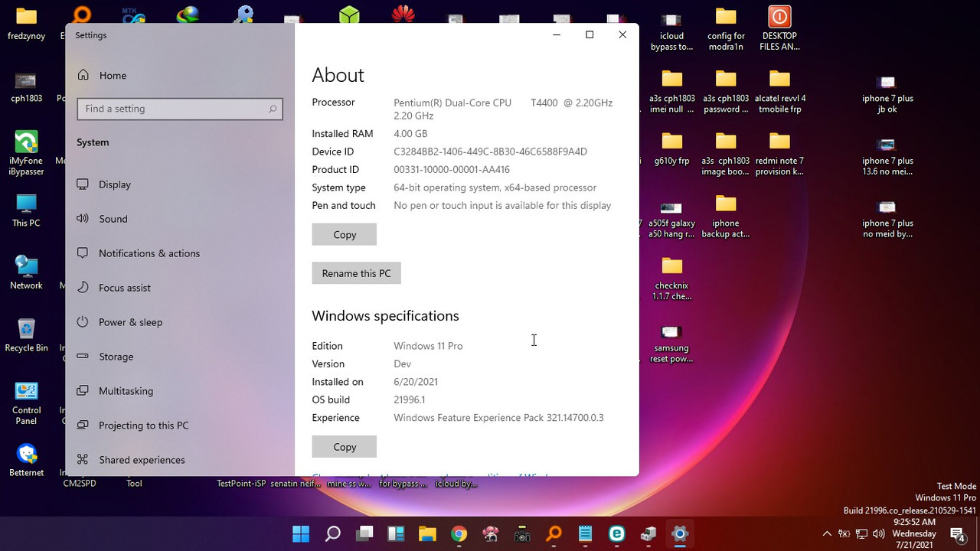Open File Explorer from taskbar
This screenshot has height=551, width=980.
(x=427, y=533)
